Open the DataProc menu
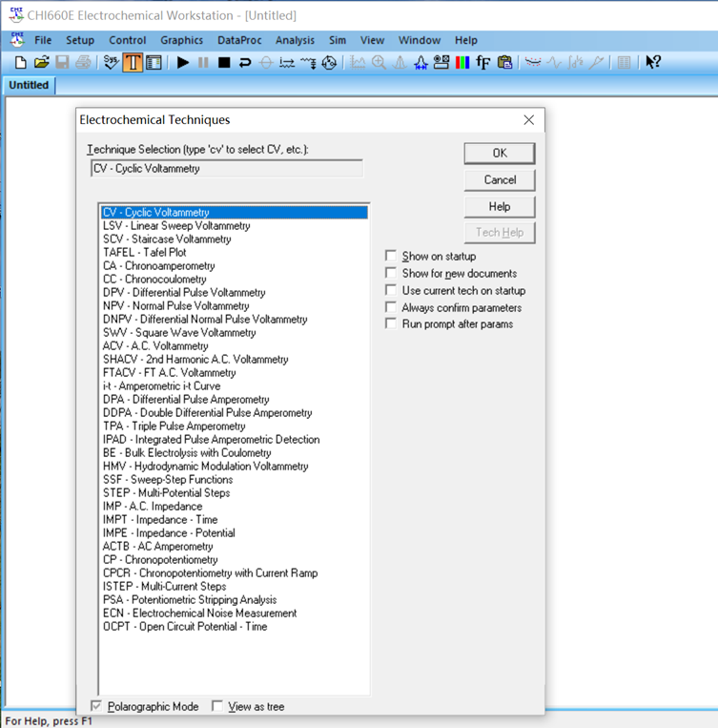 click(239, 40)
